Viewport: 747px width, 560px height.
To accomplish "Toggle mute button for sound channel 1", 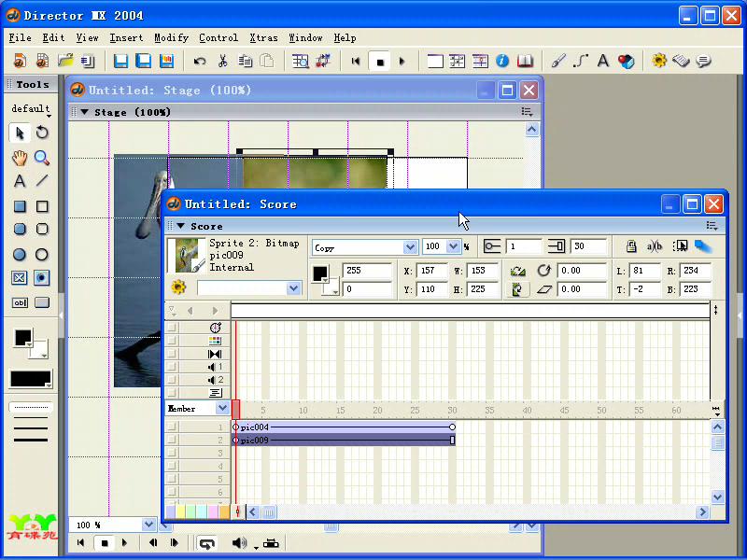I will point(172,367).
